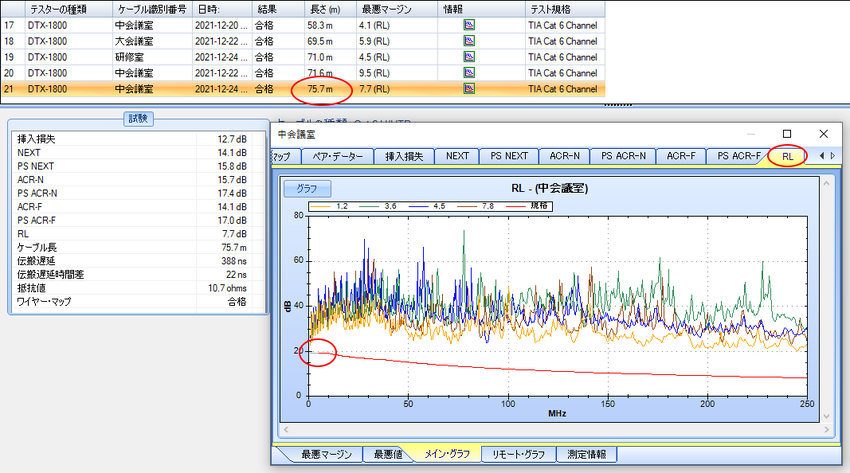Switch to the PS ACR-F tab

coord(738,156)
